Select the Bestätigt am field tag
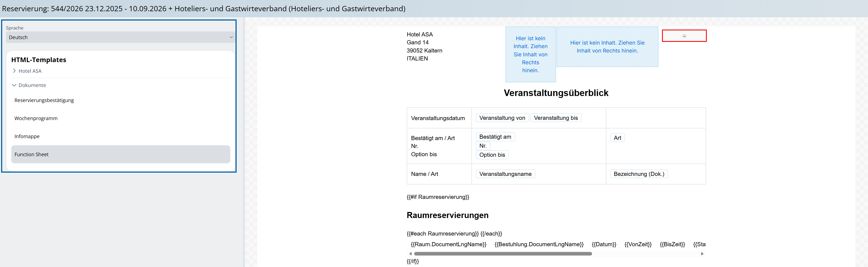This screenshot has height=267, width=868. (495, 137)
